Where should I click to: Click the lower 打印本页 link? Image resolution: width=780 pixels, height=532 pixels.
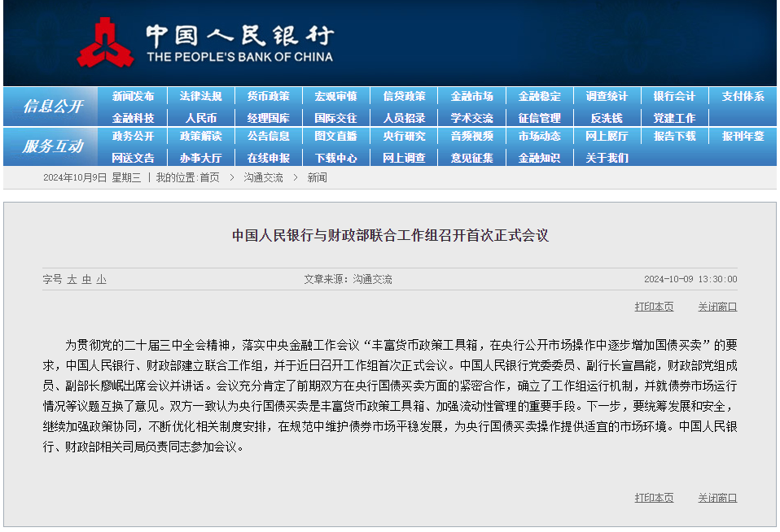pyautogui.click(x=654, y=498)
